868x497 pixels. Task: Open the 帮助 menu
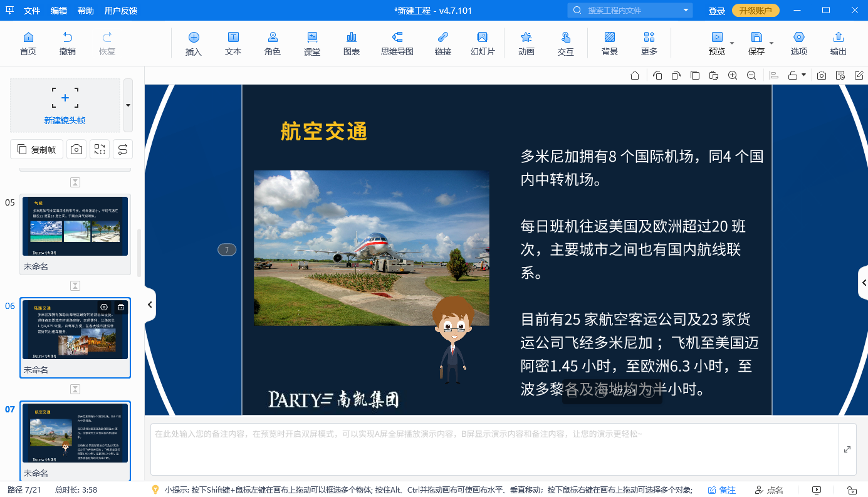86,11
